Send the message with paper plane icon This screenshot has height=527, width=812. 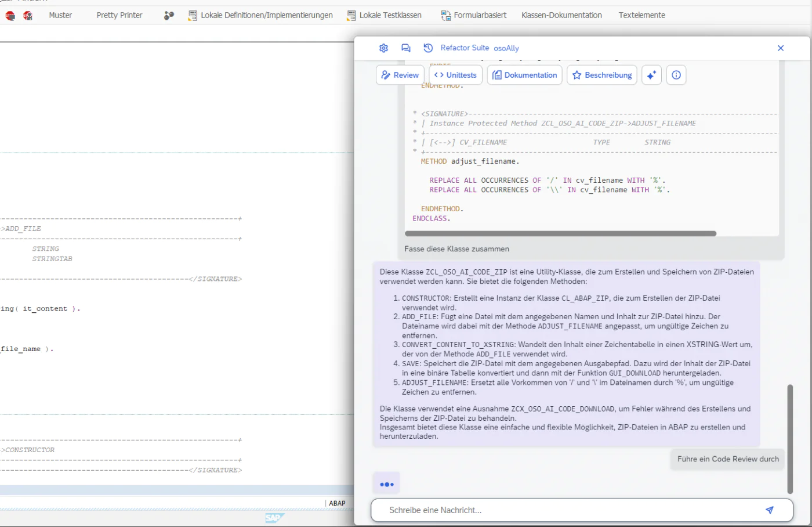[770, 510]
